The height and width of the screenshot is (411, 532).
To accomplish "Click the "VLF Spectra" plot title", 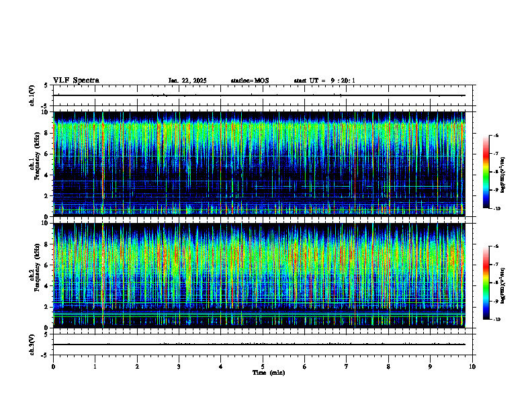I will point(76,81).
